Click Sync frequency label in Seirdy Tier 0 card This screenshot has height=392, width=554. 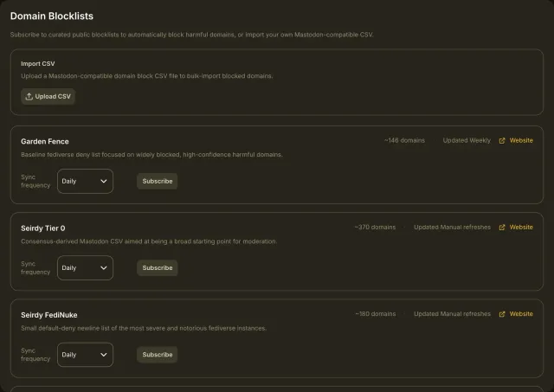[x=35, y=268]
